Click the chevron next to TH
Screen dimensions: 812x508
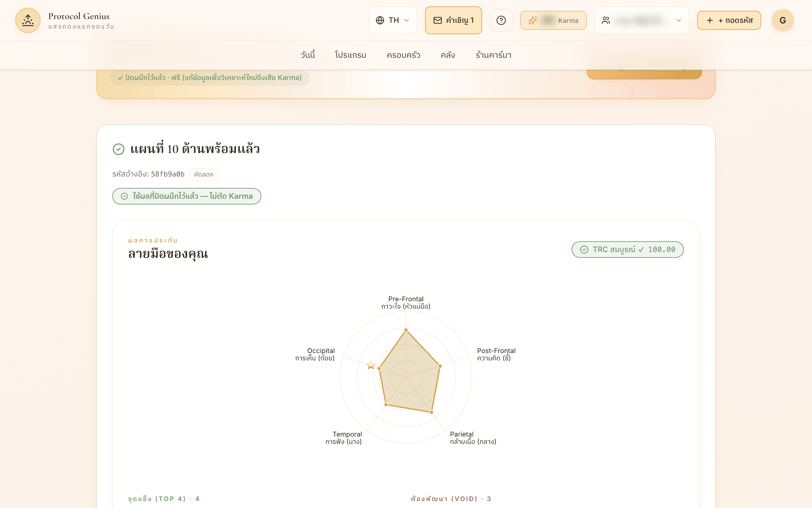(407, 20)
